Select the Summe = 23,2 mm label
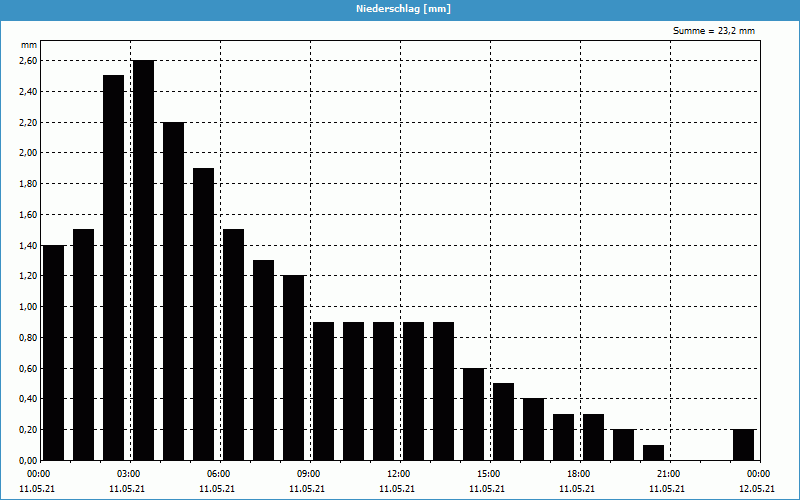The image size is (800, 500). tap(714, 31)
